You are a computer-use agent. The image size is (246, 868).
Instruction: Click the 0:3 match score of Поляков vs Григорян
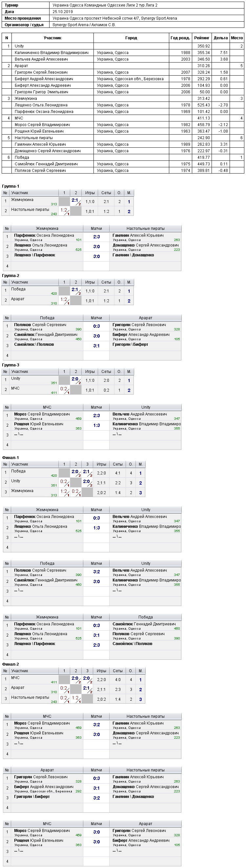[x=96, y=326]
